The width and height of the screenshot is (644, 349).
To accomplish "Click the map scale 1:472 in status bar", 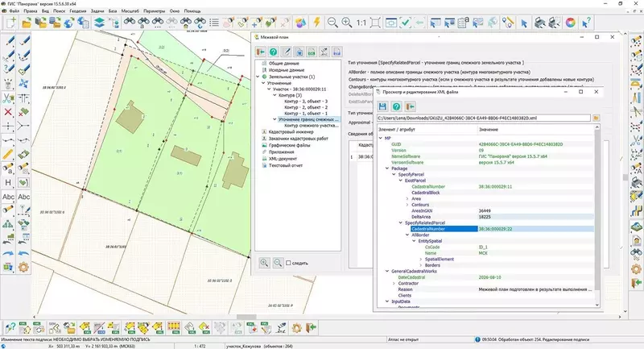I will pos(200,346).
